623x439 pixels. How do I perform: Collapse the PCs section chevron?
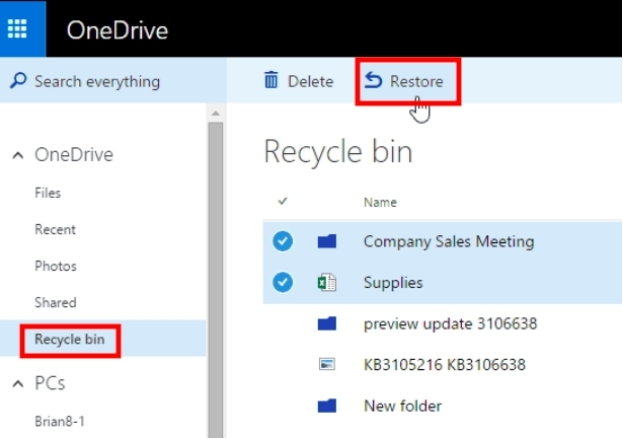point(17,384)
